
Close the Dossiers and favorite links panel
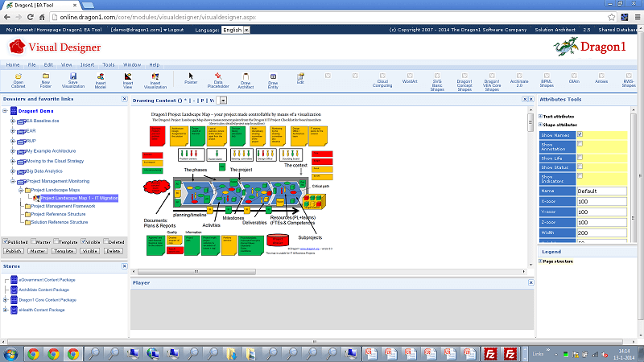click(x=125, y=99)
